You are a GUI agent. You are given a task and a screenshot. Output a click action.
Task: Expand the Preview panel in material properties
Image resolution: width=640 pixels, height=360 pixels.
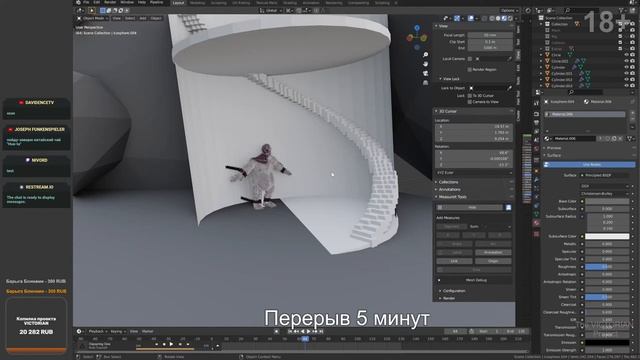point(545,148)
